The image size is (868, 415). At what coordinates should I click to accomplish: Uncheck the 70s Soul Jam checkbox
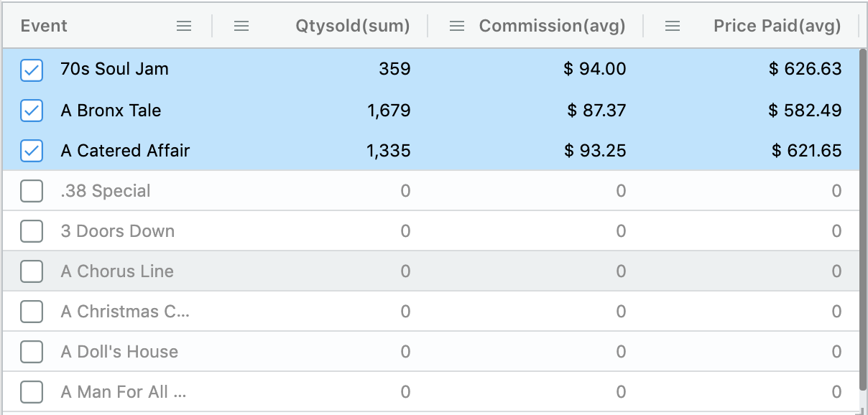(32, 70)
